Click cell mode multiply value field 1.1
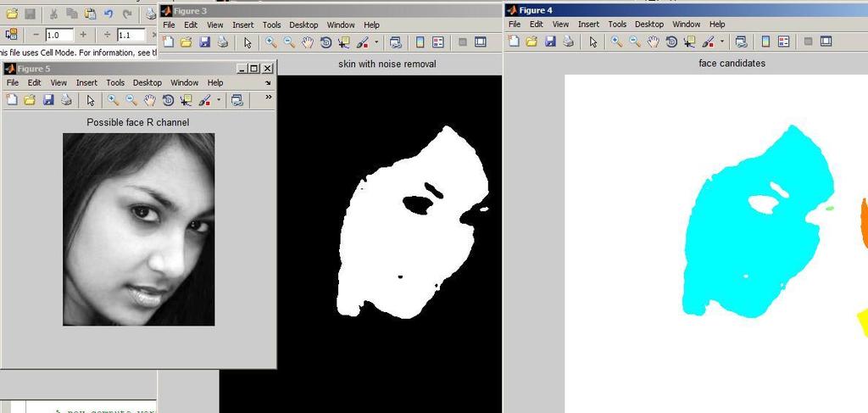Viewport: 868px width, 413px height. coord(131,35)
